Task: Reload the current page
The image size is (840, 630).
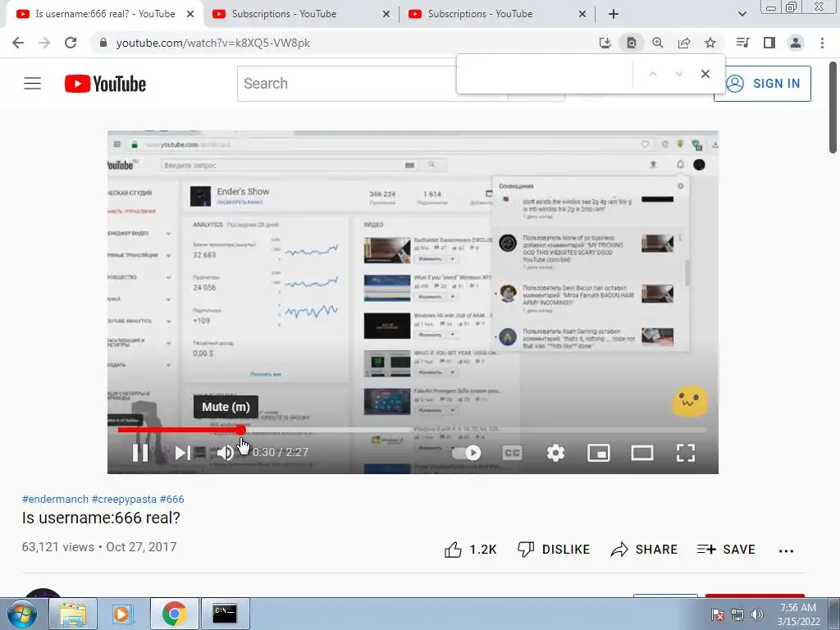Action: pos(71,43)
